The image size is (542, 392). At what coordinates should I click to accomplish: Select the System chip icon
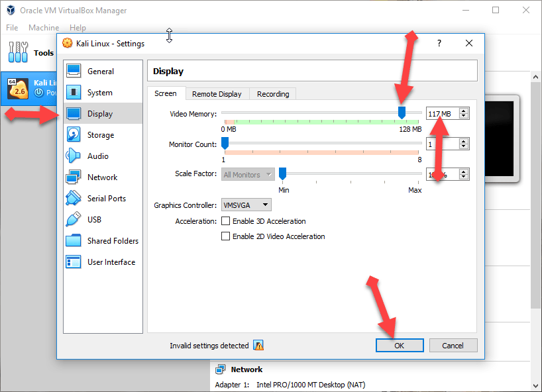[74, 93]
